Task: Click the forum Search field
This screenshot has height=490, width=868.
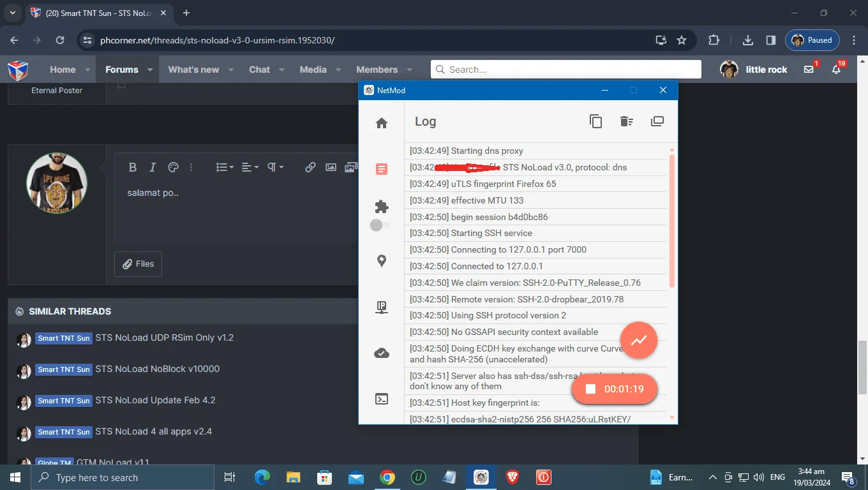Action: [566, 70]
